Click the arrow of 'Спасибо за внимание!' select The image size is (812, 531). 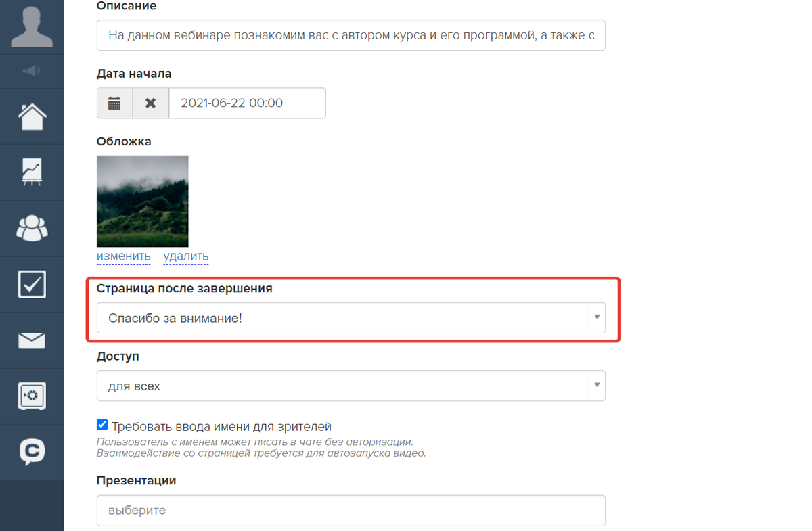[x=597, y=318]
